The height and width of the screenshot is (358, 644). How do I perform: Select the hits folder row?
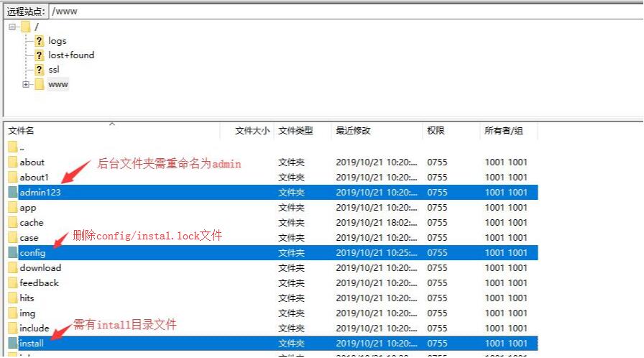click(272, 298)
